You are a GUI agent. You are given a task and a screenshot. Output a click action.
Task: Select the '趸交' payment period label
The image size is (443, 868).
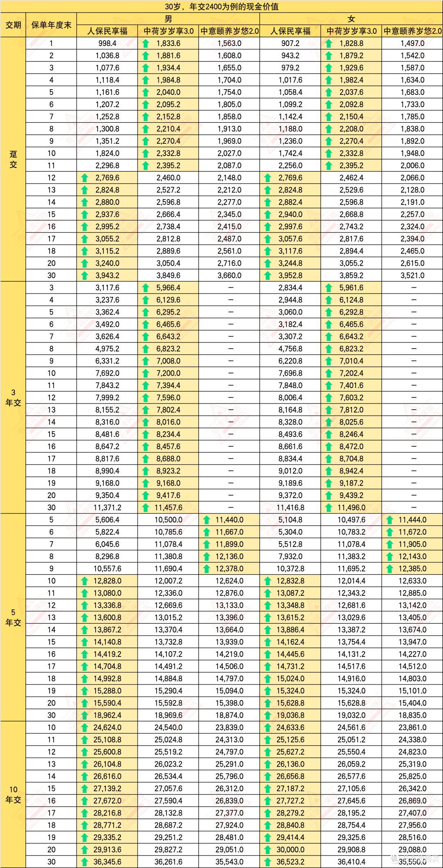(x=13, y=159)
